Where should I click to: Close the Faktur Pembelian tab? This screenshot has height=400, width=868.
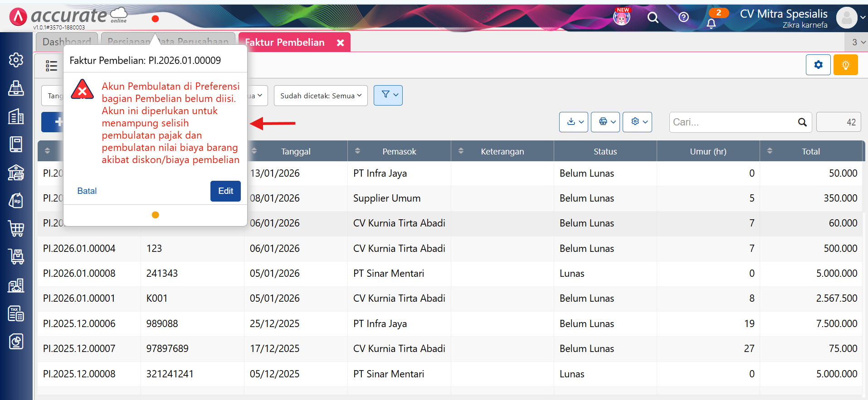(x=340, y=43)
